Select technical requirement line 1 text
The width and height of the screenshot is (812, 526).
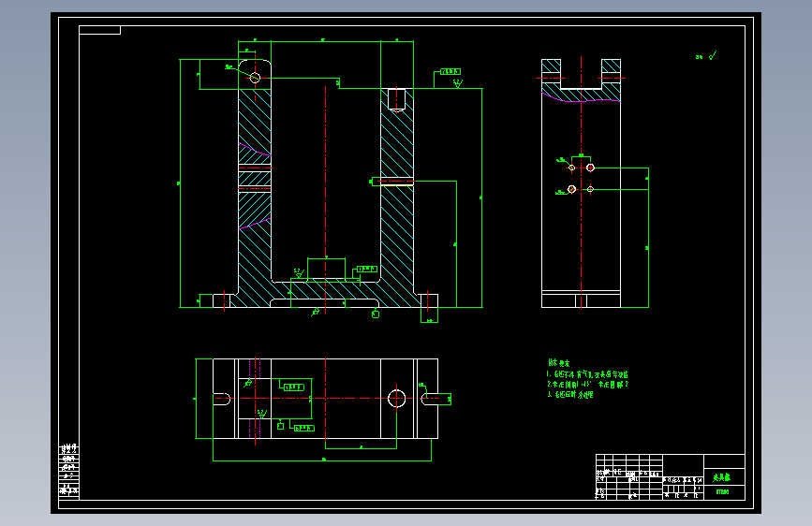coord(587,373)
